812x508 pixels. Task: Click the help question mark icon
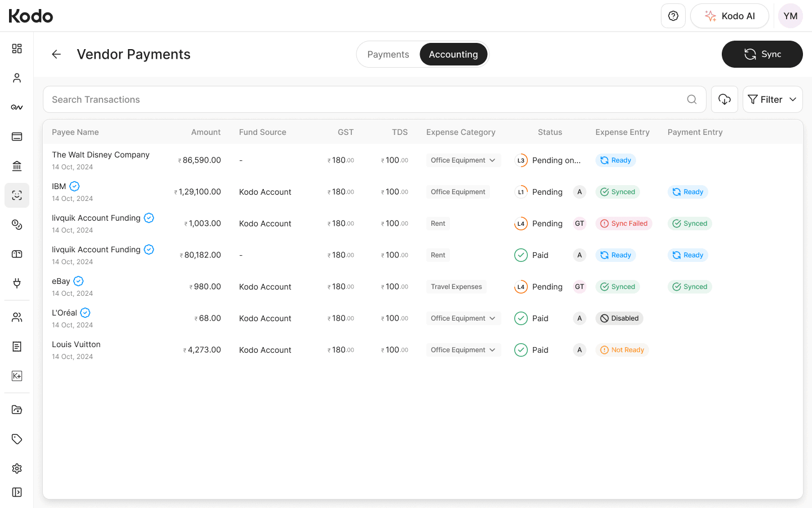(x=673, y=16)
